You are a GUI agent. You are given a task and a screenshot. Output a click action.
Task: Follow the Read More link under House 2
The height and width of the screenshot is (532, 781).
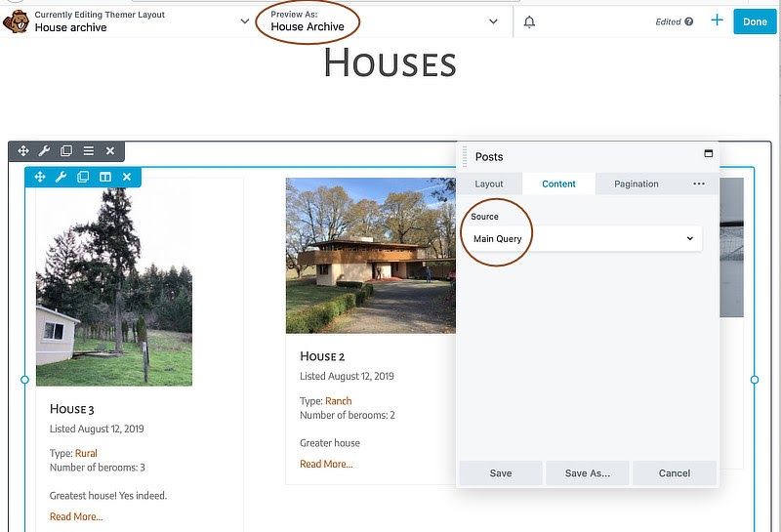pyautogui.click(x=326, y=464)
